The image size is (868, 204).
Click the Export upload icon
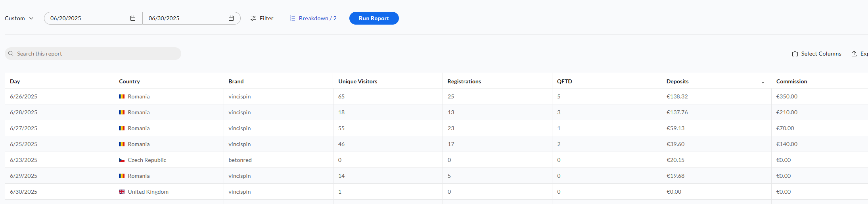(x=854, y=54)
